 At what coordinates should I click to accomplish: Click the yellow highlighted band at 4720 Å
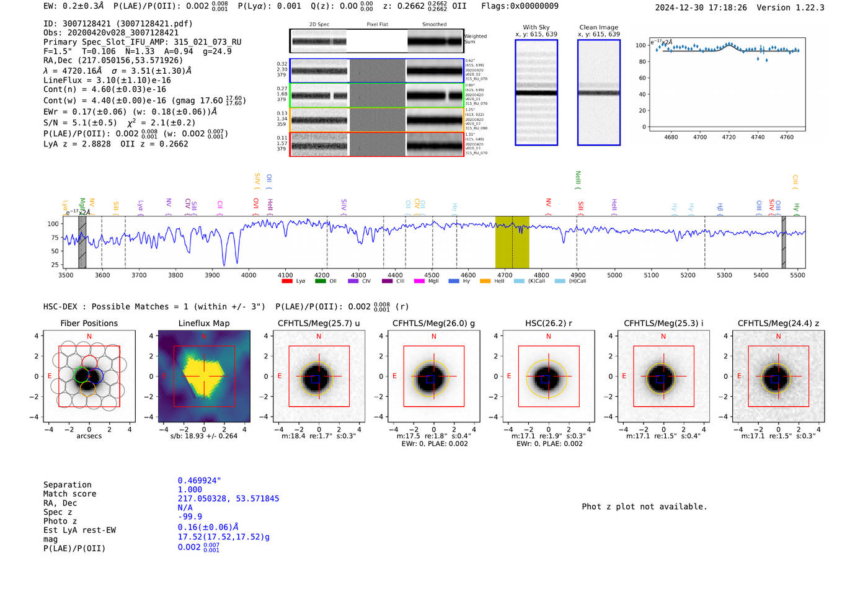[512, 242]
